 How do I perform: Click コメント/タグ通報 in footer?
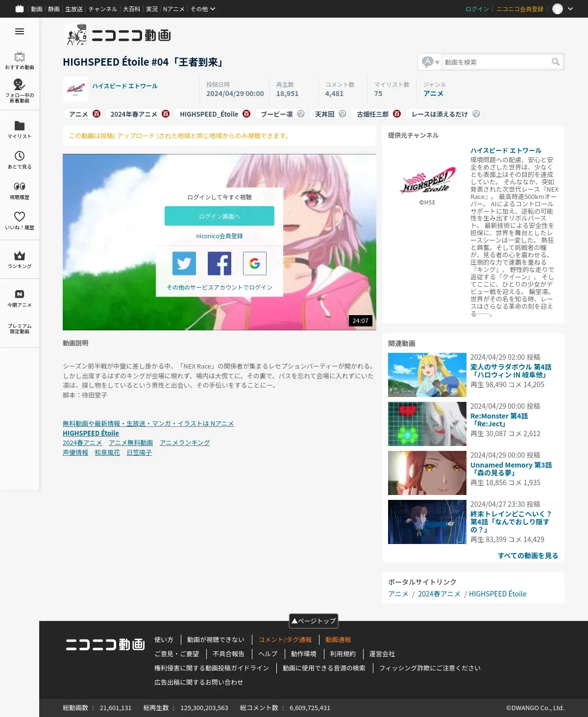[285, 640]
